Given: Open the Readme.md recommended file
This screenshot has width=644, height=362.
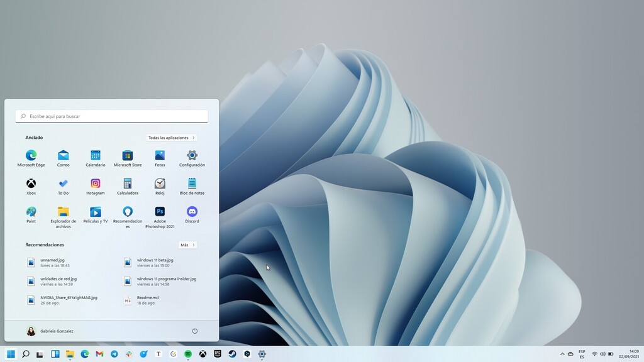Looking at the screenshot, I should click(147, 300).
